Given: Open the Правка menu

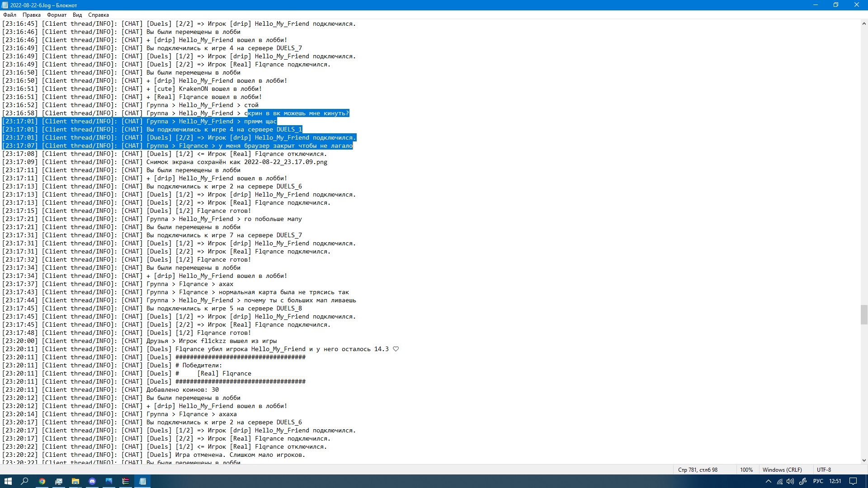Looking at the screenshot, I should [31, 15].
